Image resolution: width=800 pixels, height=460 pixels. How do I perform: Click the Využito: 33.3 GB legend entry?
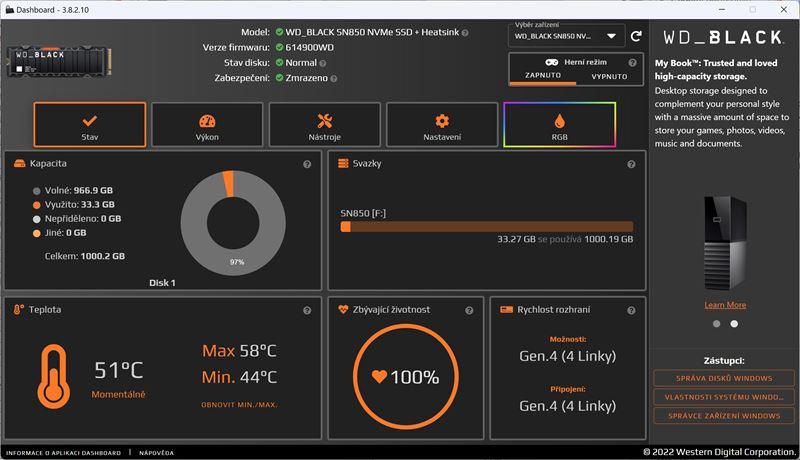pos(73,205)
